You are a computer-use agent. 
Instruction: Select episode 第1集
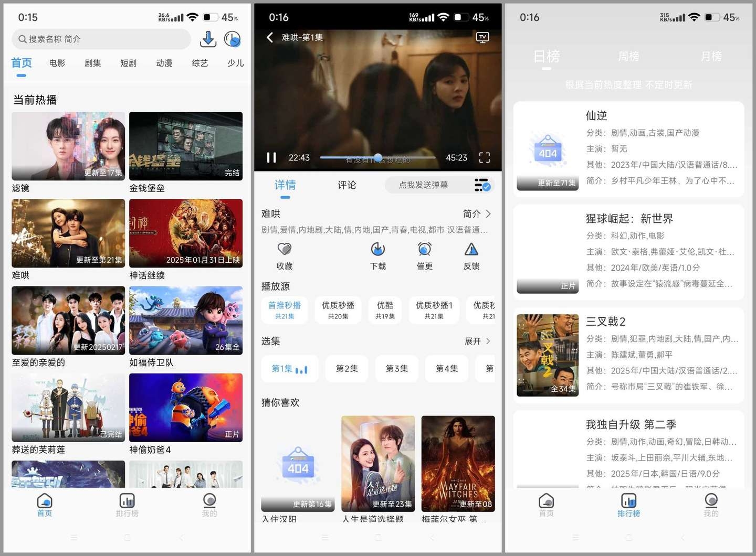pos(289,369)
